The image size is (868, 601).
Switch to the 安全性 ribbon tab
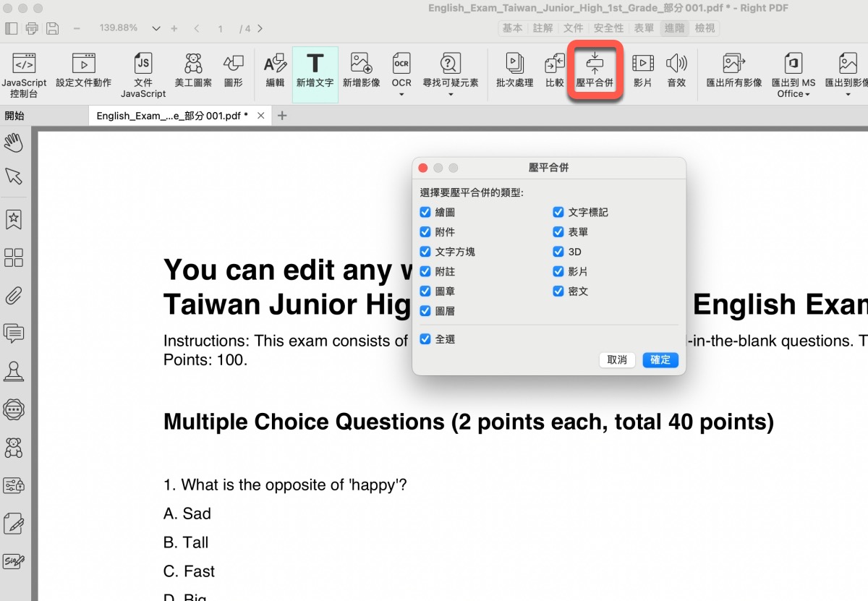coord(608,28)
